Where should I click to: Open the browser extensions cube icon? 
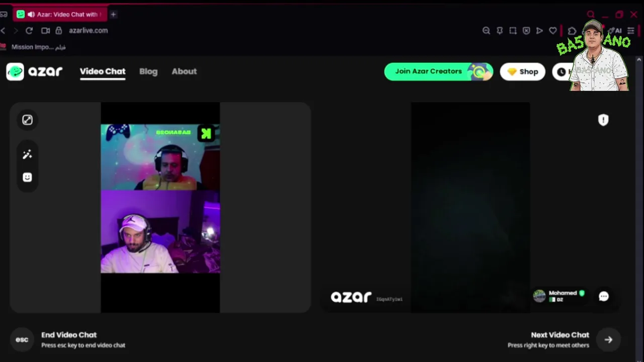pyautogui.click(x=572, y=31)
